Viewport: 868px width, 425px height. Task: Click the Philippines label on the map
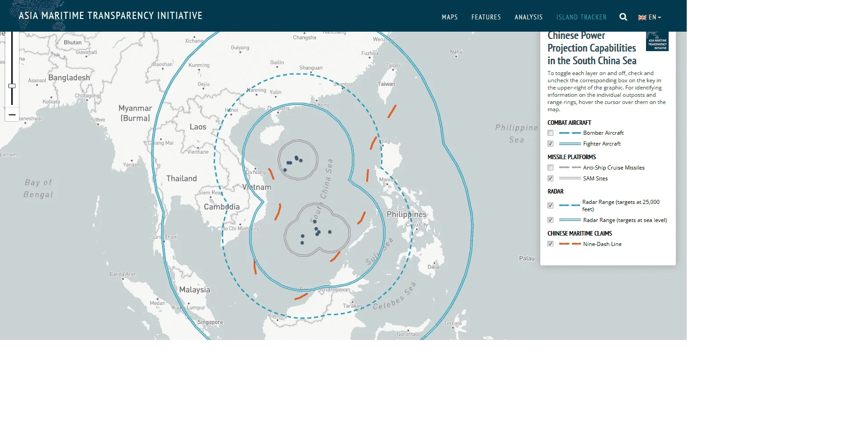click(x=406, y=214)
